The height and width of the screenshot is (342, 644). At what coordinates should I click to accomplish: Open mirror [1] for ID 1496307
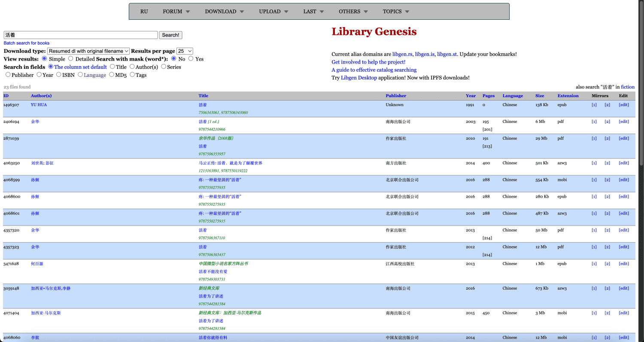pos(594,105)
